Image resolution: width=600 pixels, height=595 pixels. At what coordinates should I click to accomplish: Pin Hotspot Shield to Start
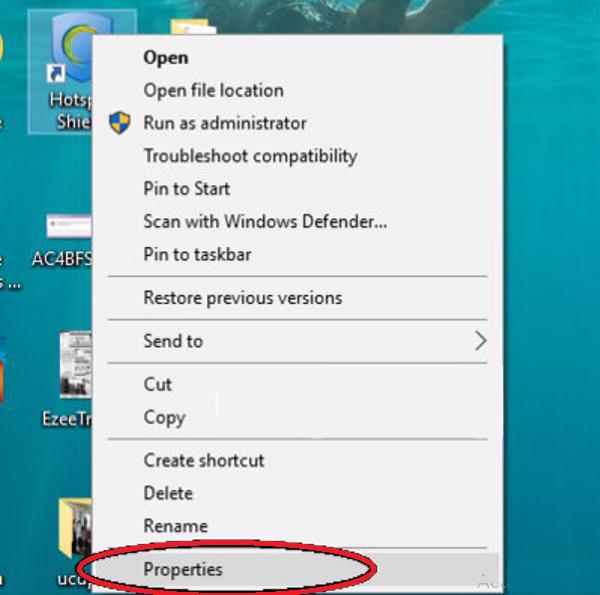tap(187, 189)
